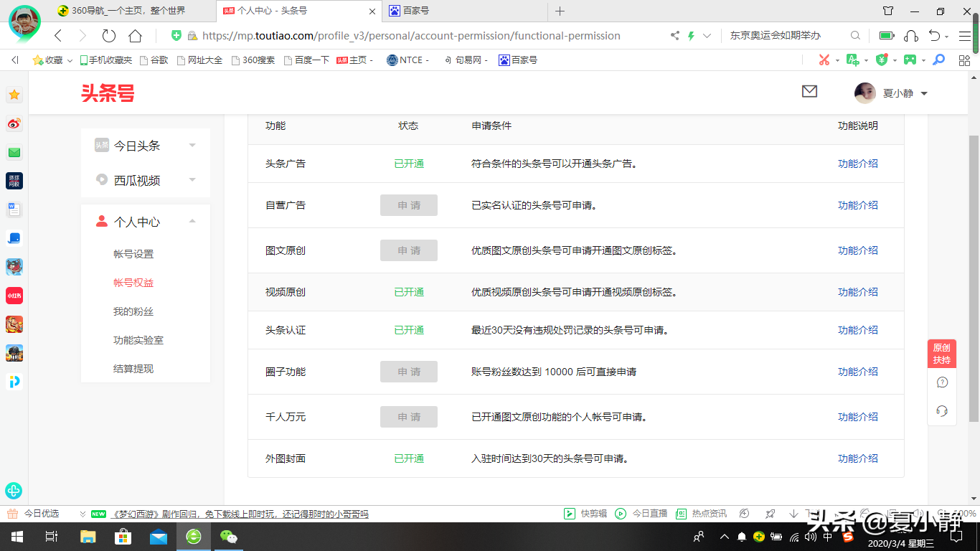Viewport: 980px width, 551px height.
Task: Select 帐号设置 in the sidebar
Action: (x=133, y=254)
